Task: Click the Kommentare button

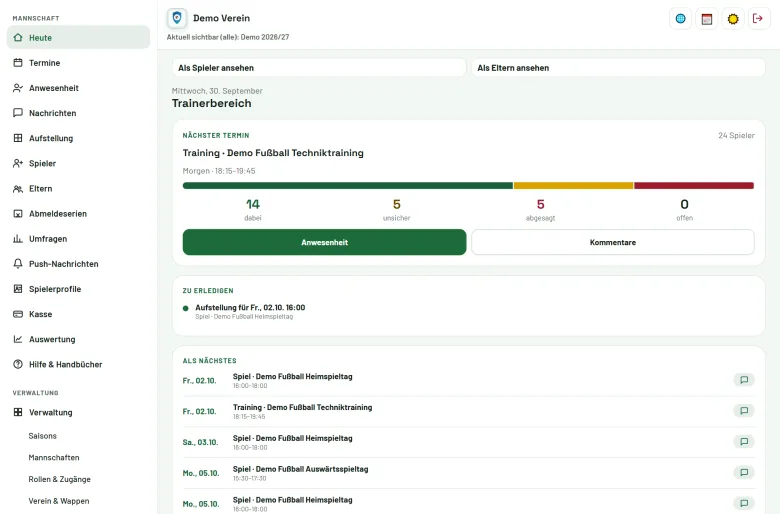Action: click(613, 242)
